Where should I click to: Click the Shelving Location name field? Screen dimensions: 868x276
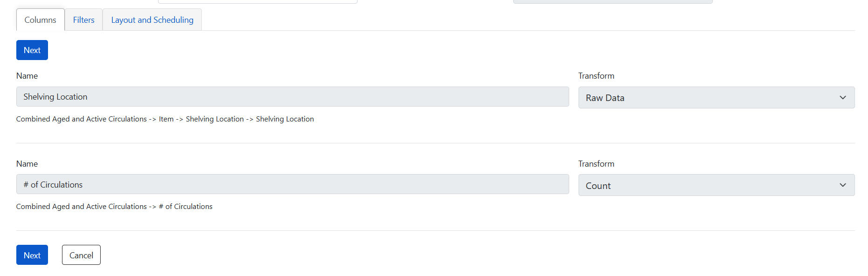pos(292,97)
